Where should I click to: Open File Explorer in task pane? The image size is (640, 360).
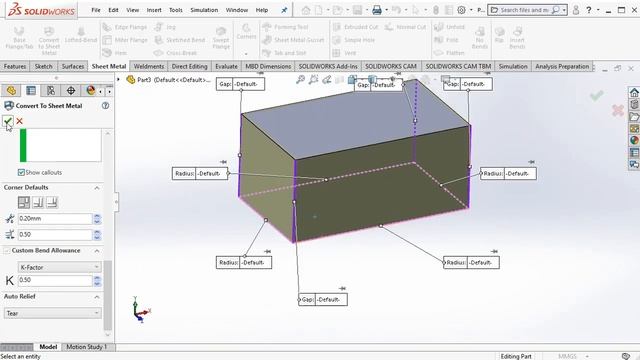pyautogui.click(x=634, y=117)
